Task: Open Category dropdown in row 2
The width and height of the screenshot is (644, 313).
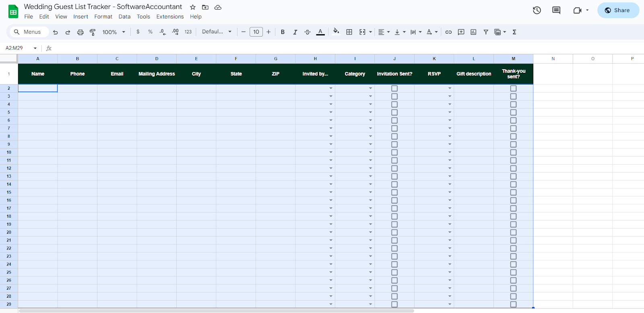Action: coord(370,89)
